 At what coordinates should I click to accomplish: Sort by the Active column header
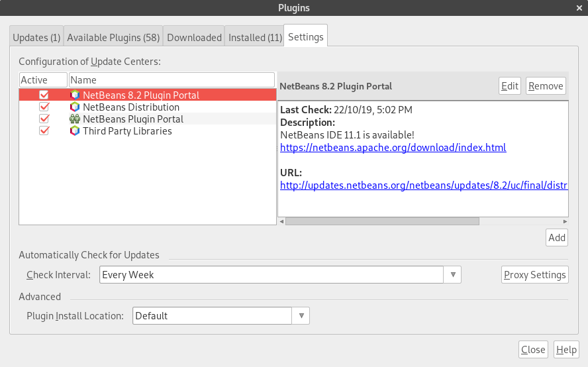(43, 80)
